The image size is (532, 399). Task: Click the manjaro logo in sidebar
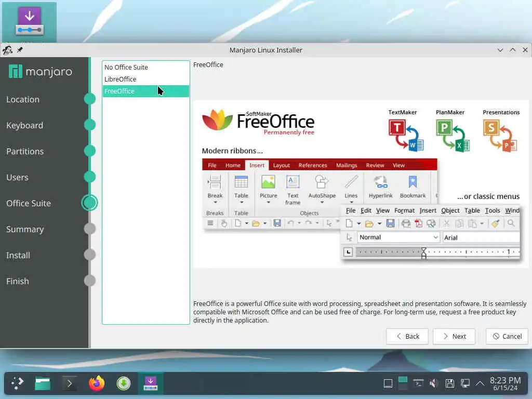coord(41,72)
